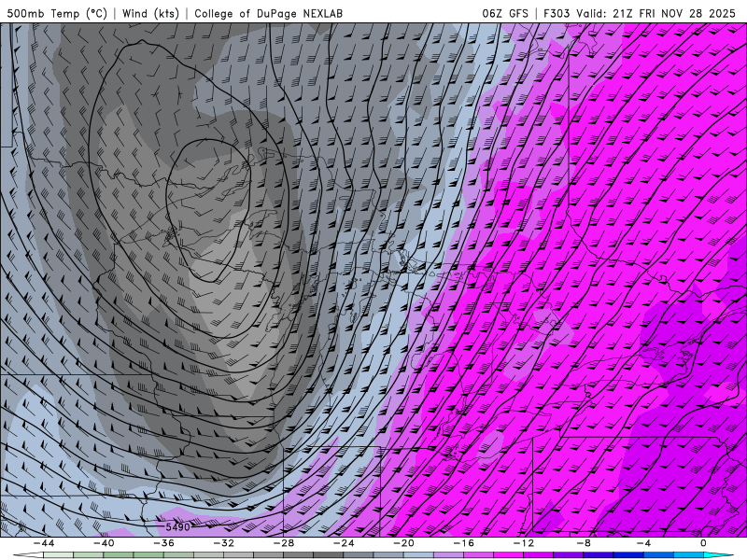Click the "500mb Temp (°C)" title text

(x=57, y=14)
